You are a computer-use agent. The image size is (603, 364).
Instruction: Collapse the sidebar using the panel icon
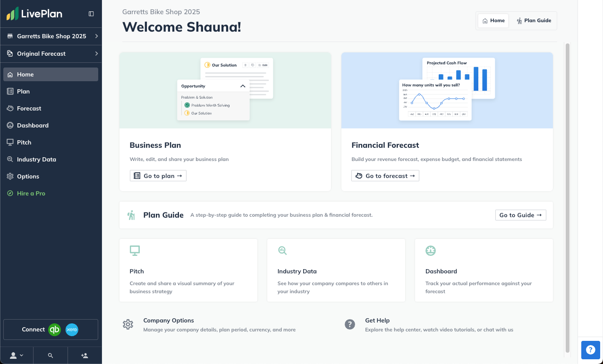[91, 13]
